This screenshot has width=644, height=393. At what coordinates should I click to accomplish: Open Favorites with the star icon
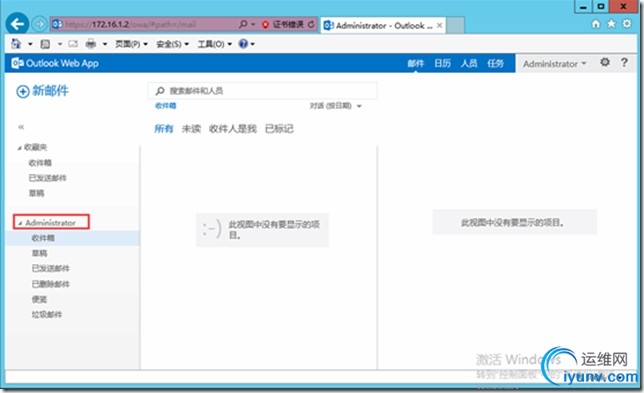point(612,24)
